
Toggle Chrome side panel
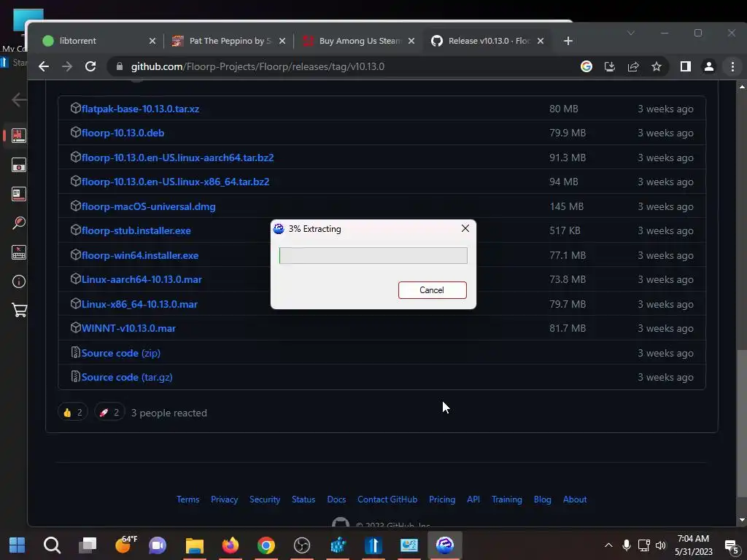click(x=686, y=66)
